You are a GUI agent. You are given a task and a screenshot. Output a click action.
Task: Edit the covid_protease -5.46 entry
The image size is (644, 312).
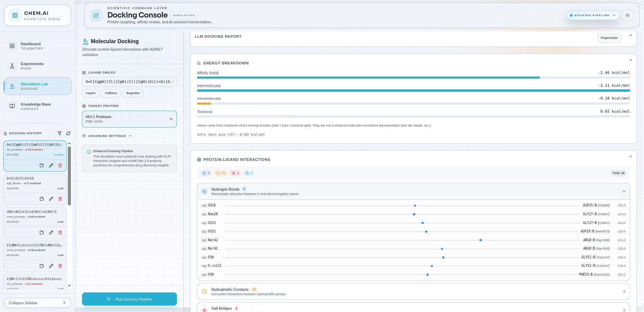(51, 266)
